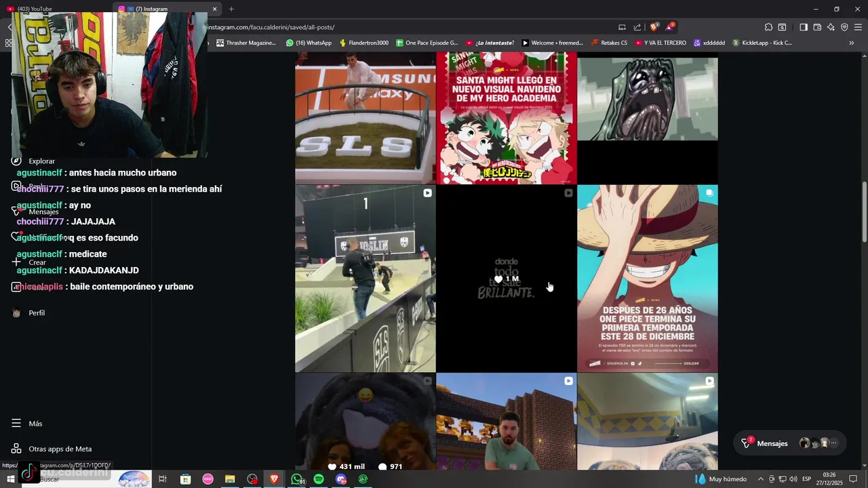Viewport: 868px width, 488px height.
Task: Open the My Hero Academia Santa Might post
Action: click(x=506, y=117)
